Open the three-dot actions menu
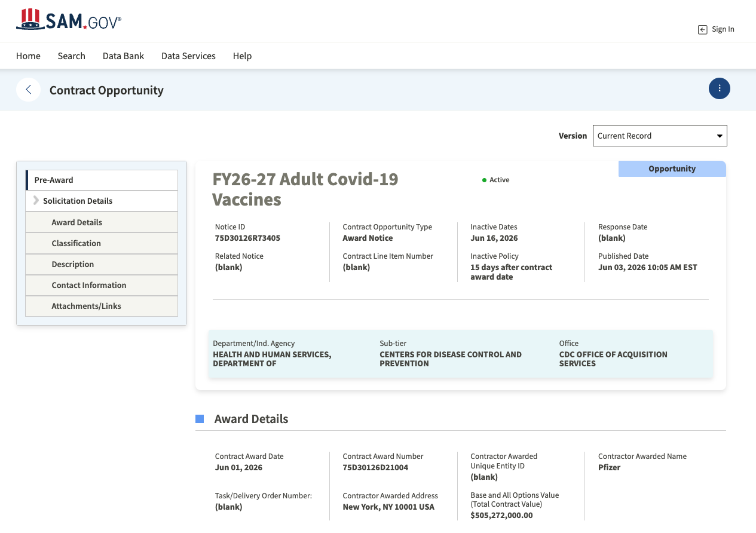Screen dimensions: 756x533 pos(720,88)
